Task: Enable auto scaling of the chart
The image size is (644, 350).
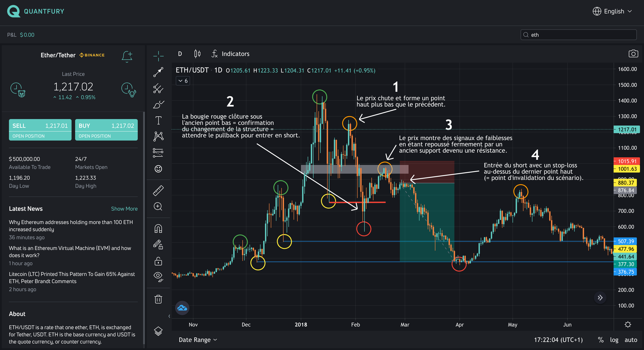Action: (x=631, y=339)
